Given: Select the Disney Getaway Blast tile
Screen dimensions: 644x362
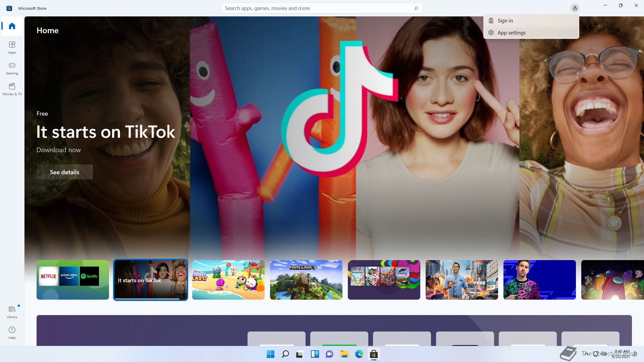Looking at the screenshot, I should coord(228,280).
